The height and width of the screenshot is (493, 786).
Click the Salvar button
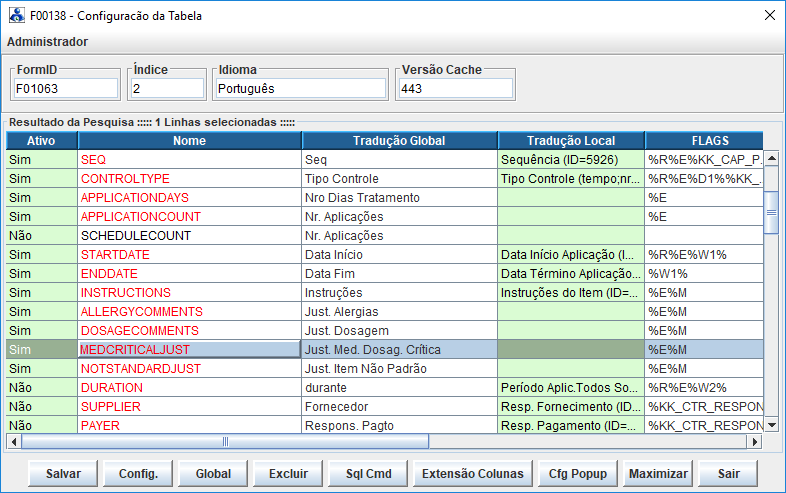(x=63, y=473)
